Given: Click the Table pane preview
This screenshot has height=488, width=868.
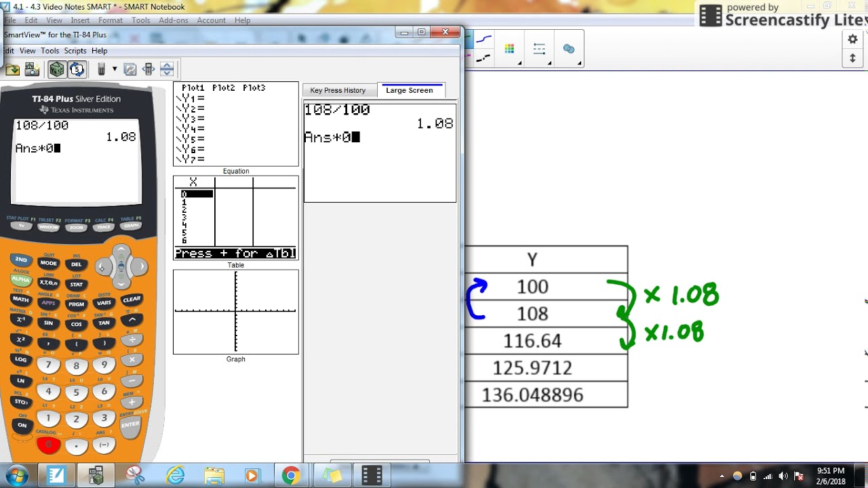Looking at the screenshot, I should 236,218.
